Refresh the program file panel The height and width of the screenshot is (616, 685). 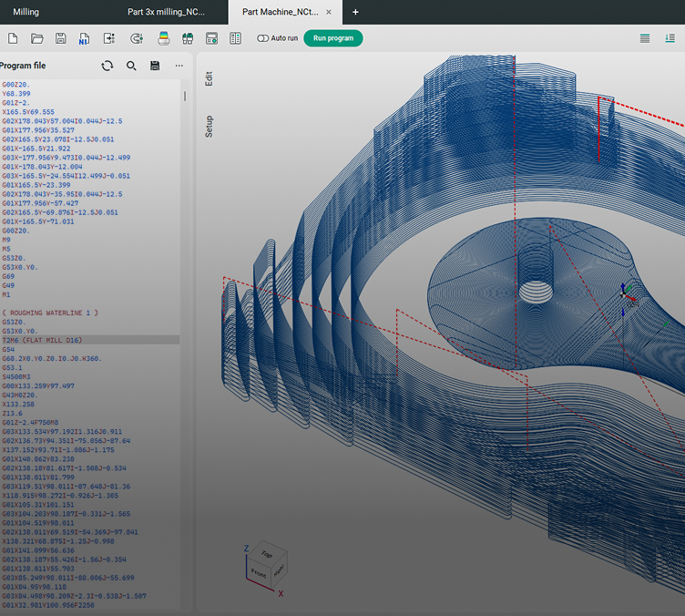(x=107, y=66)
